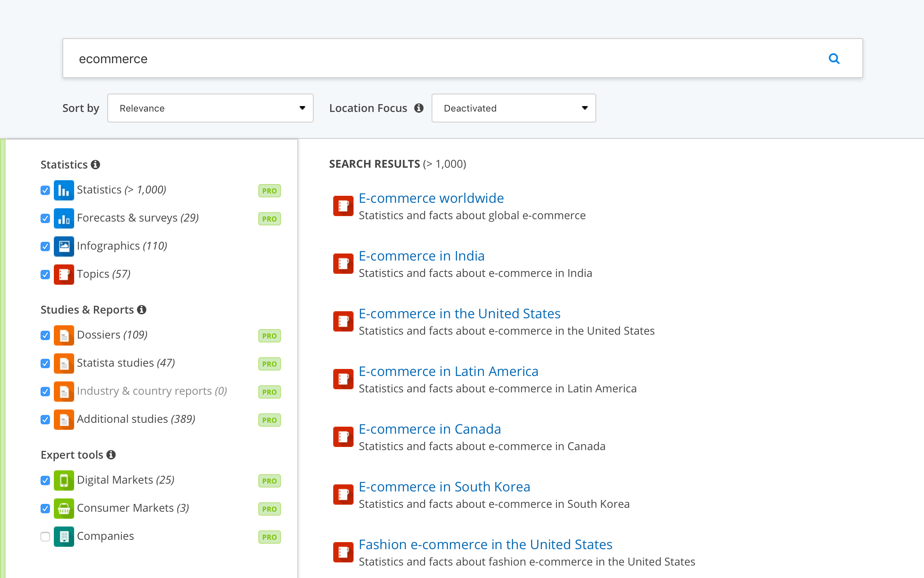Click the topic icon beside E-commerce in India
924x578 pixels.
tap(343, 264)
